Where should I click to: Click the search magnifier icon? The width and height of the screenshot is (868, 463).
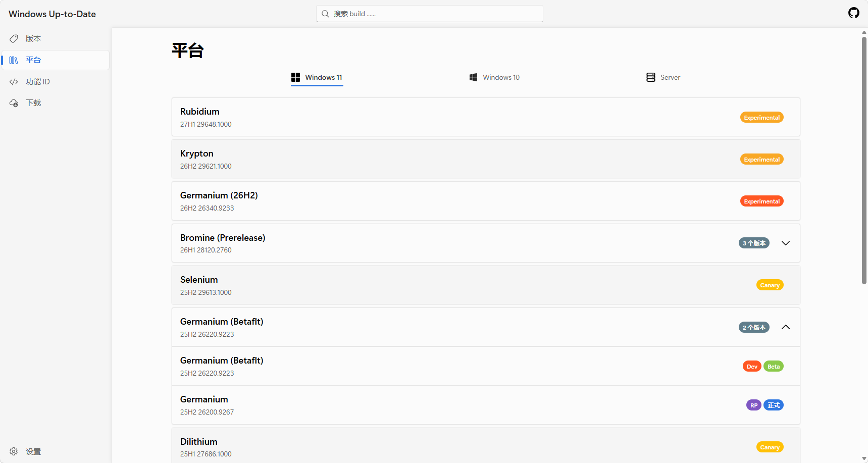pos(325,14)
